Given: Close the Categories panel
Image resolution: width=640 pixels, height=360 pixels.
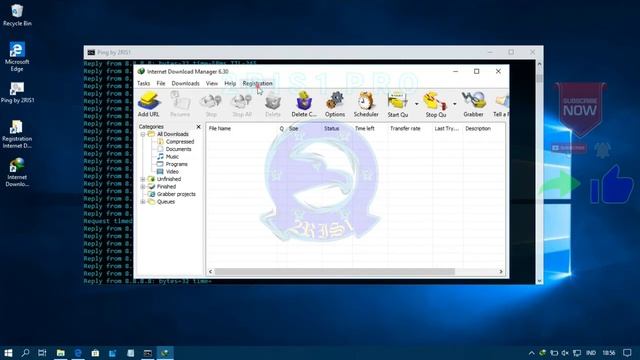Looking at the screenshot, I should click(x=198, y=127).
